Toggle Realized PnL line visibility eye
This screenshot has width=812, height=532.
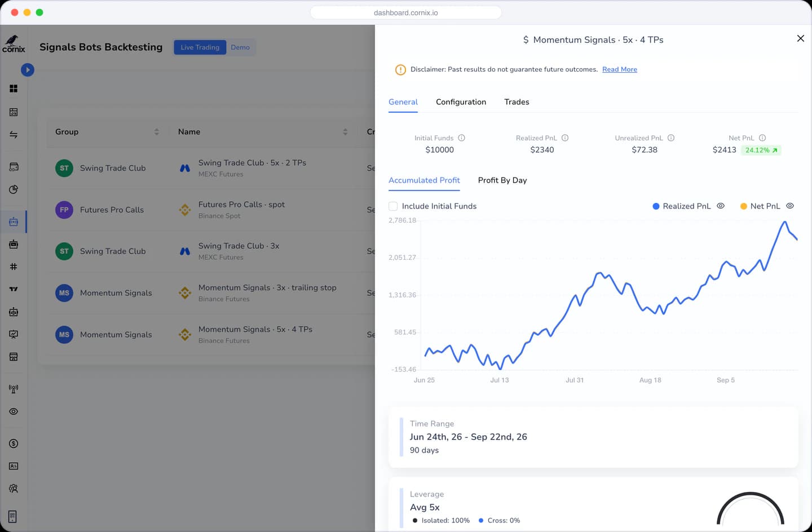721,206
